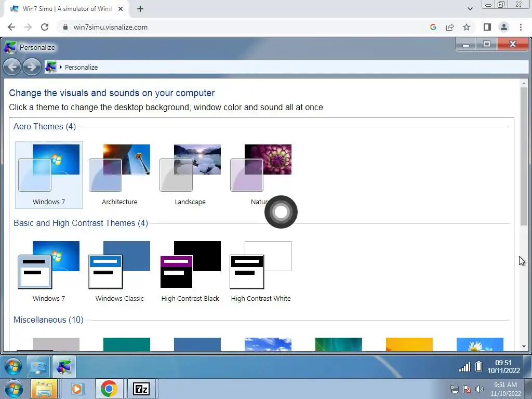This screenshot has width=532, height=399.
Task: Choose the Landscape theme
Action: (x=190, y=175)
